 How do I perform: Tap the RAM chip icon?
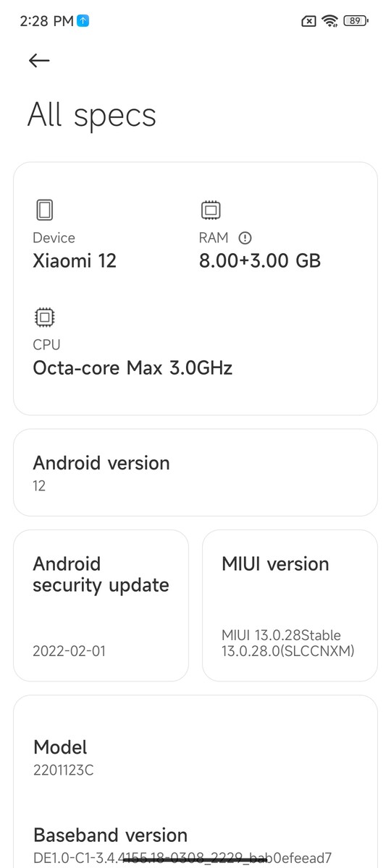coord(211,210)
